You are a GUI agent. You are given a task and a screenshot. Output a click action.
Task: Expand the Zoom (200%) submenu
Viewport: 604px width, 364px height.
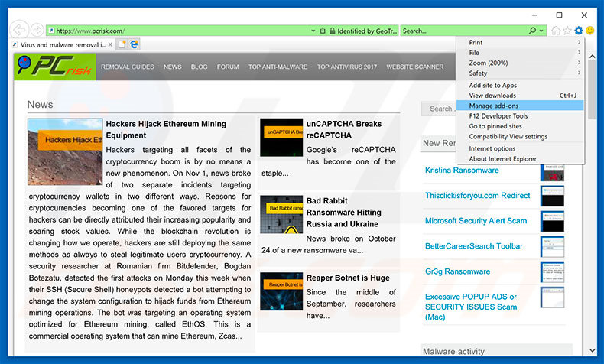pos(524,63)
